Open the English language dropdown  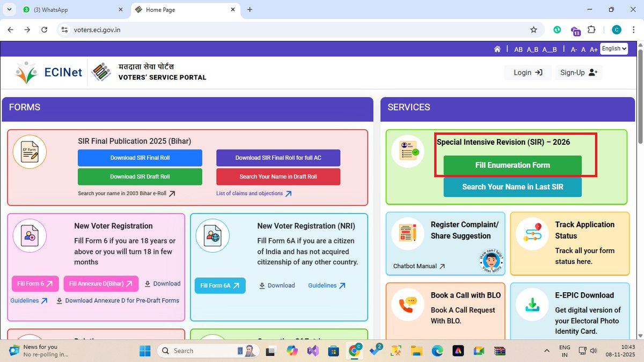[x=614, y=48]
